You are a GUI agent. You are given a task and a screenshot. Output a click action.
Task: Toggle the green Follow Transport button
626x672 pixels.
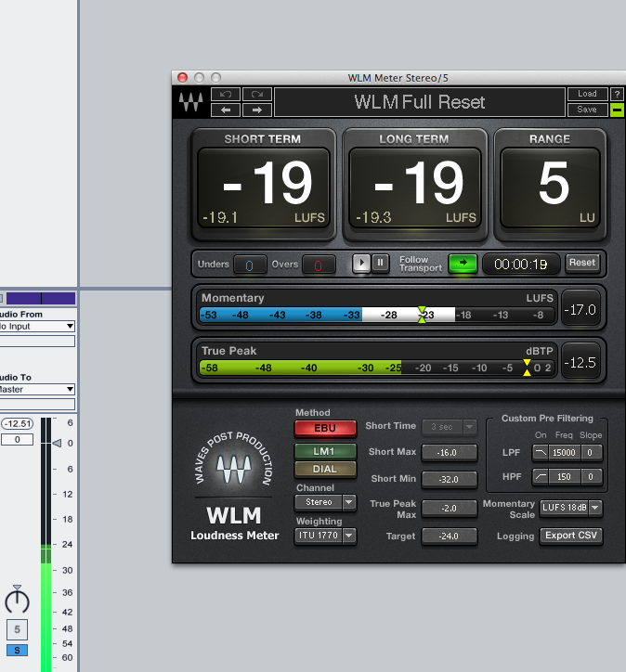pos(463,264)
